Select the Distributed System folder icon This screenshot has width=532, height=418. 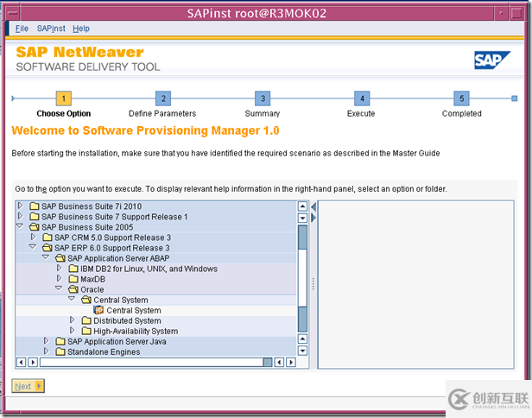[86, 320]
